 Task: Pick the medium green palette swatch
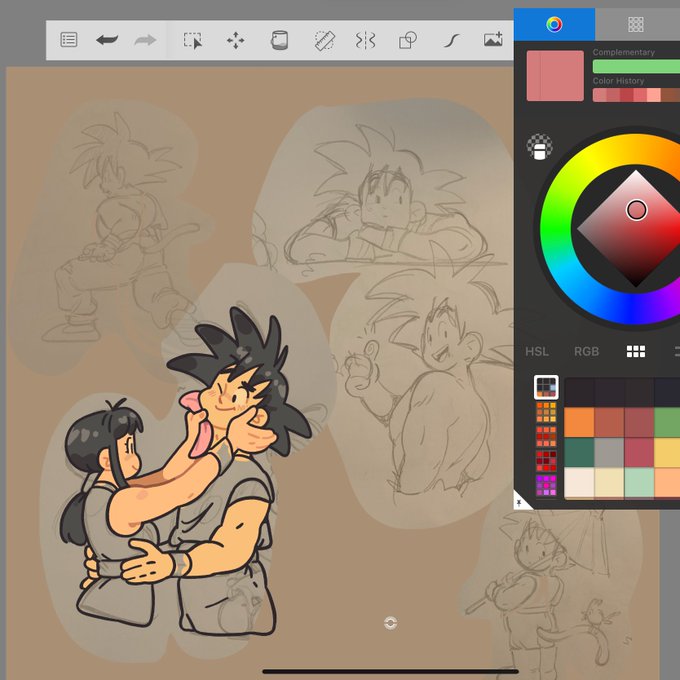(667, 422)
